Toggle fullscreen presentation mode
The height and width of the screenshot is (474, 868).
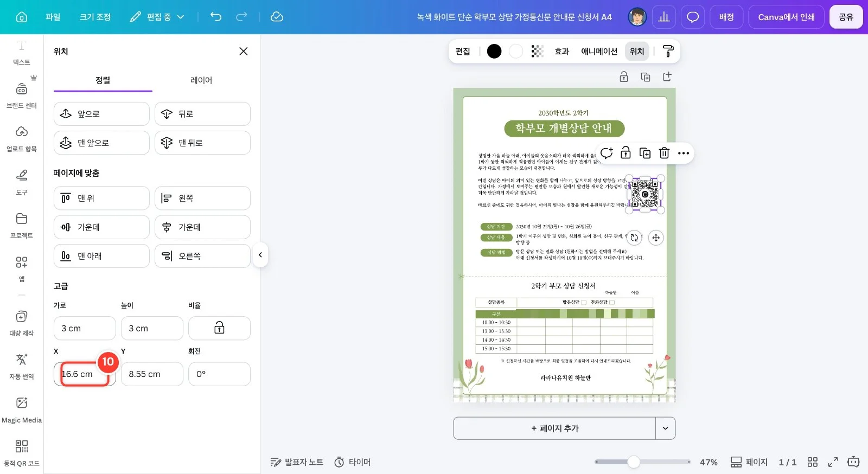click(833, 462)
